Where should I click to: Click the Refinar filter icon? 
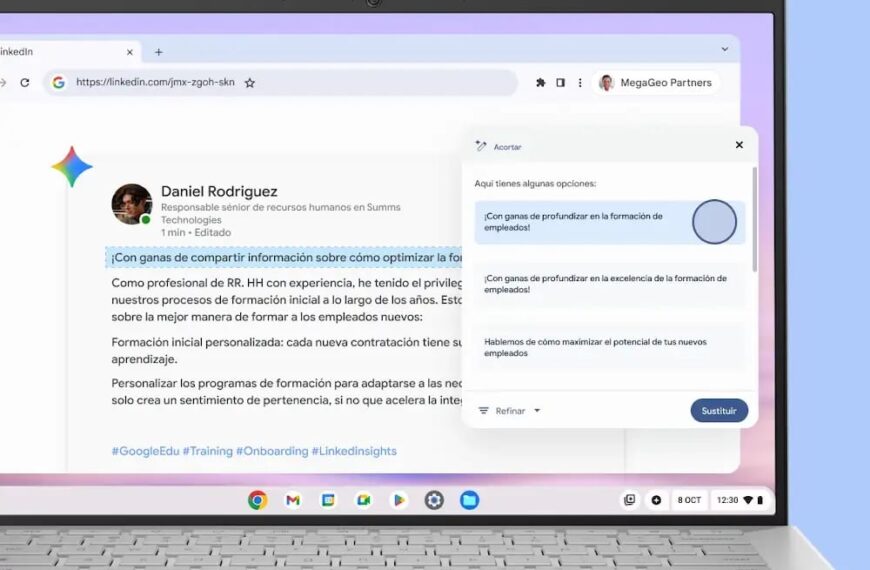point(483,411)
